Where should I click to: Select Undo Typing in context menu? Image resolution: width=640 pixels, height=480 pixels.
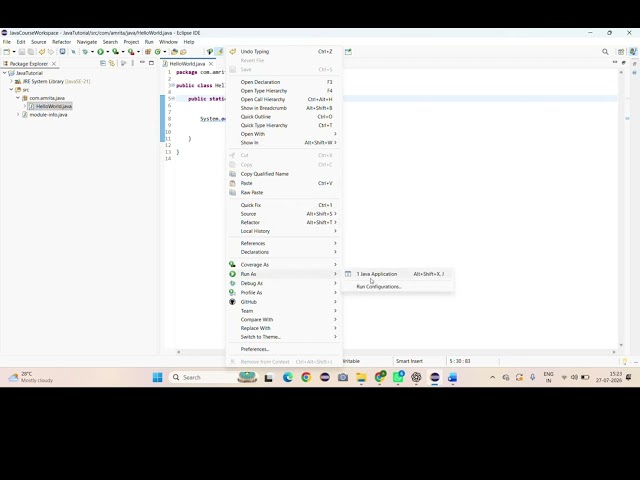click(x=284, y=51)
